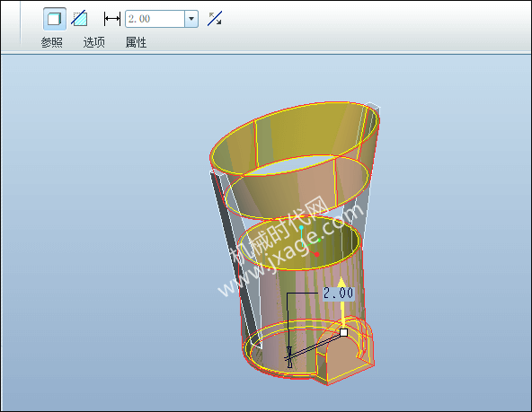Flip the thicken direction with arrow icon
The height and width of the screenshot is (412, 532).
pyautogui.click(x=215, y=19)
